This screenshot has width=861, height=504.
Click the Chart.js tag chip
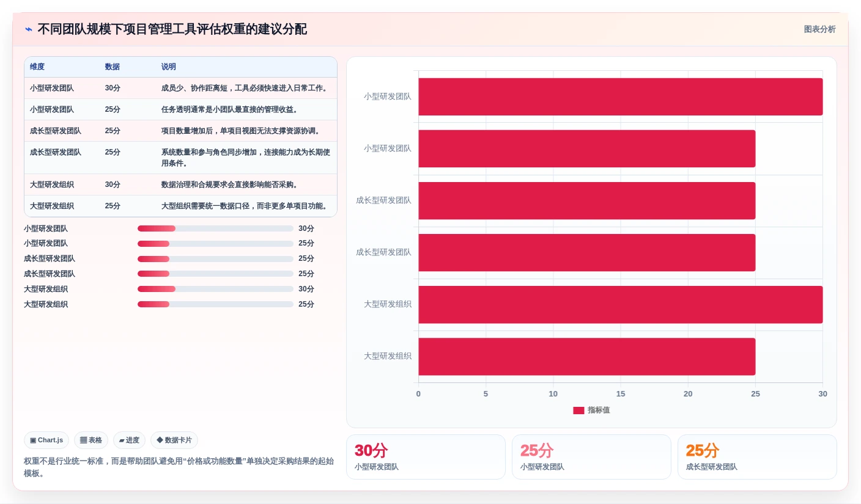(x=46, y=440)
